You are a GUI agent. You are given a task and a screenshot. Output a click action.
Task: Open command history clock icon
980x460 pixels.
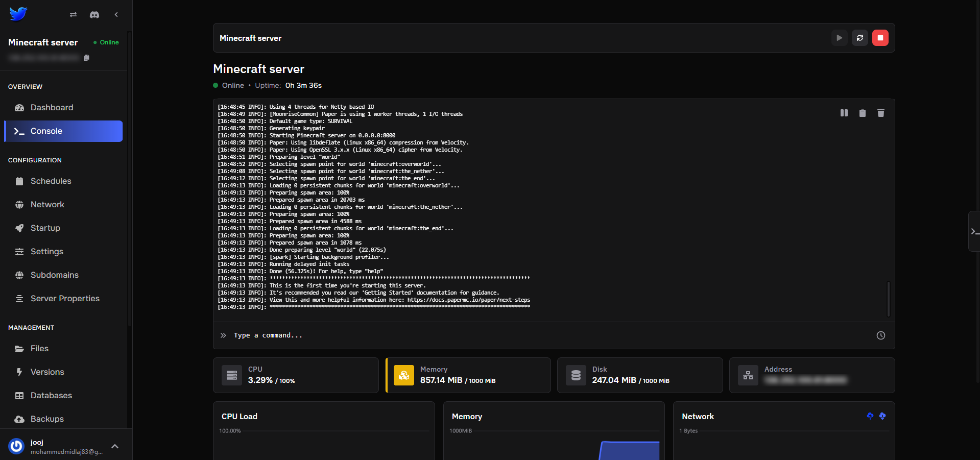coord(881,335)
